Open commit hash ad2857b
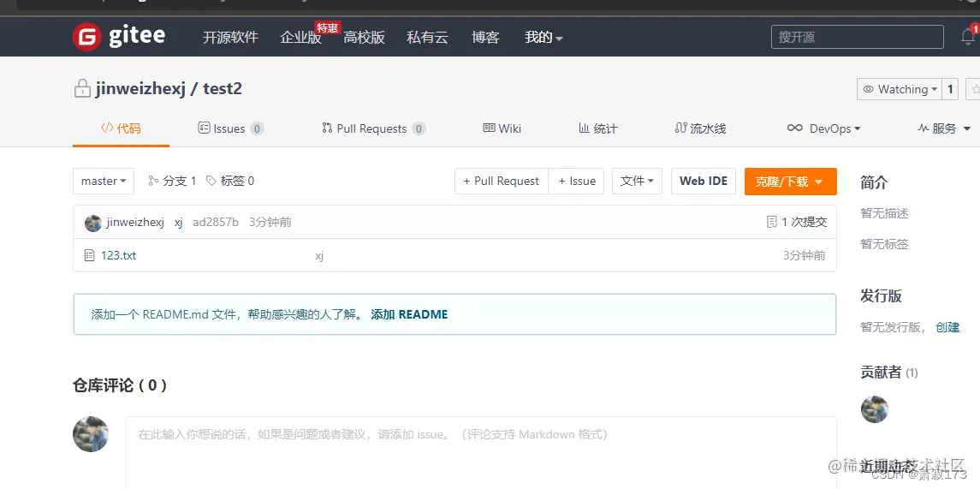 pos(216,222)
